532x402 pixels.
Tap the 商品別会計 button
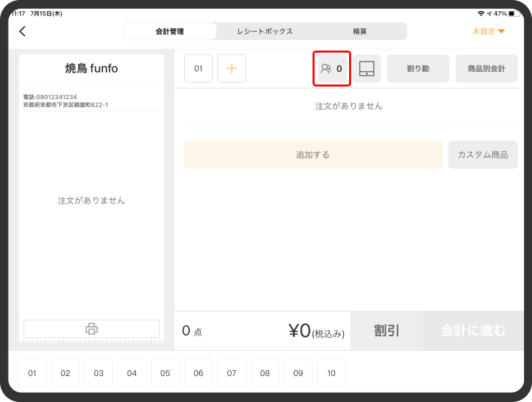pyautogui.click(x=487, y=69)
